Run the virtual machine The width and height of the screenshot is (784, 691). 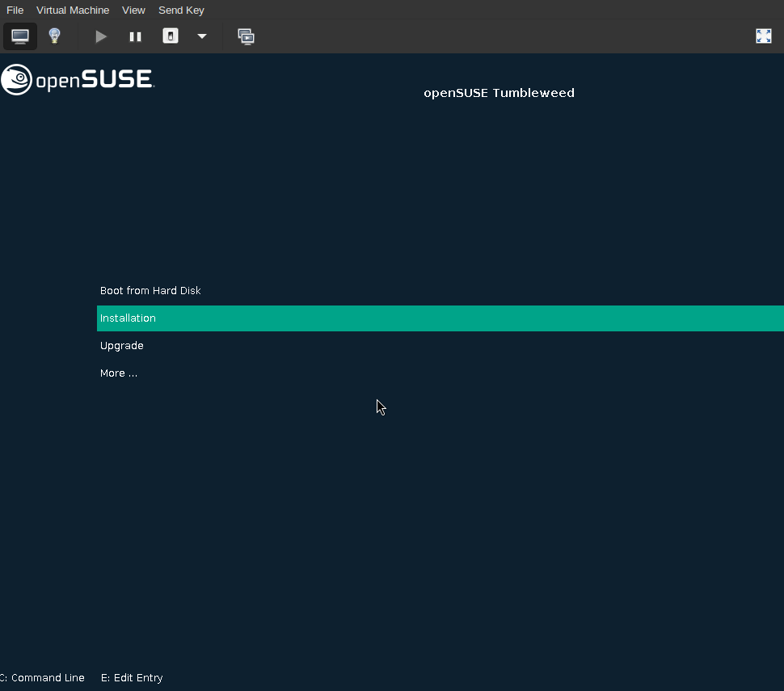point(100,36)
